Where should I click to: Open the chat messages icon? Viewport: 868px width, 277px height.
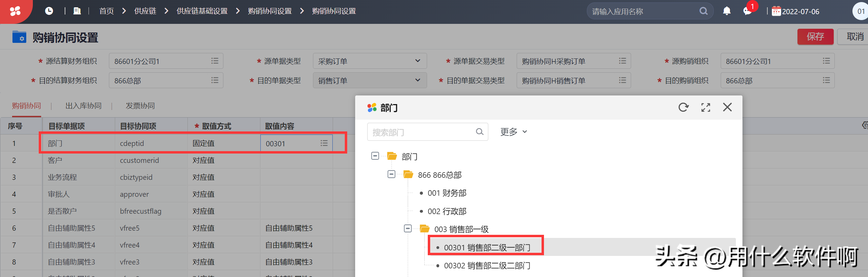tap(747, 11)
